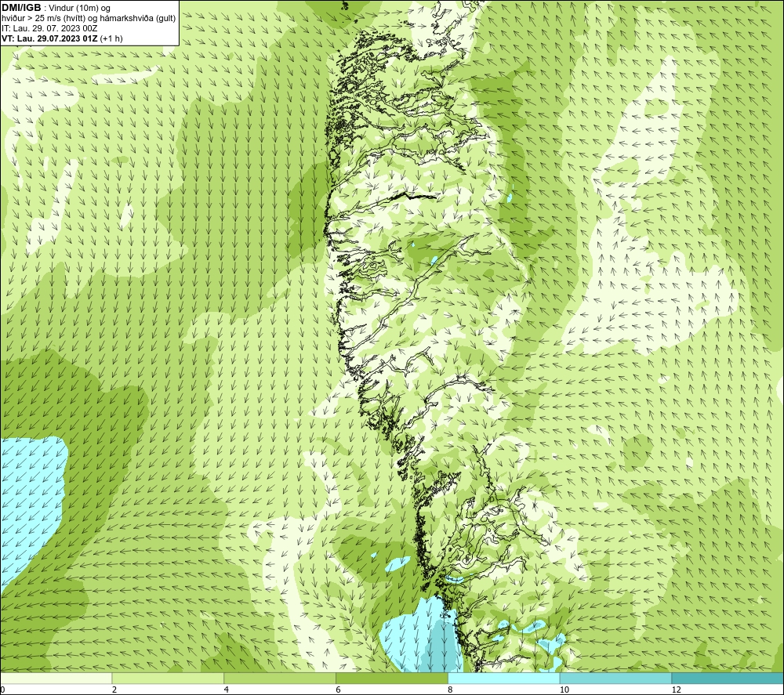Click the teal color band above 12

[x=728, y=678]
